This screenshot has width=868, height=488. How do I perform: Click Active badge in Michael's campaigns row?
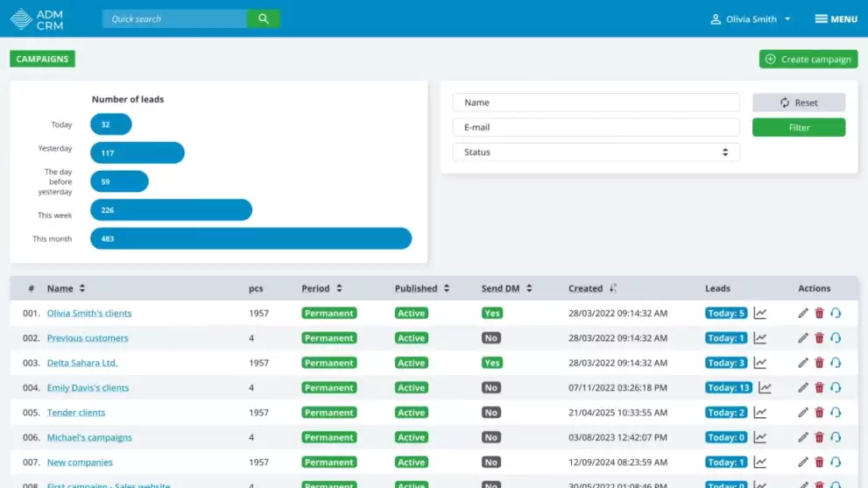[x=412, y=437]
